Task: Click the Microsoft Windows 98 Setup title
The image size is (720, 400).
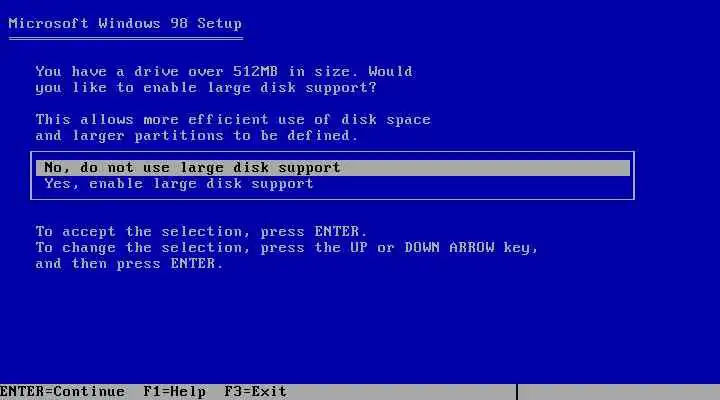Action: [125, 23]
